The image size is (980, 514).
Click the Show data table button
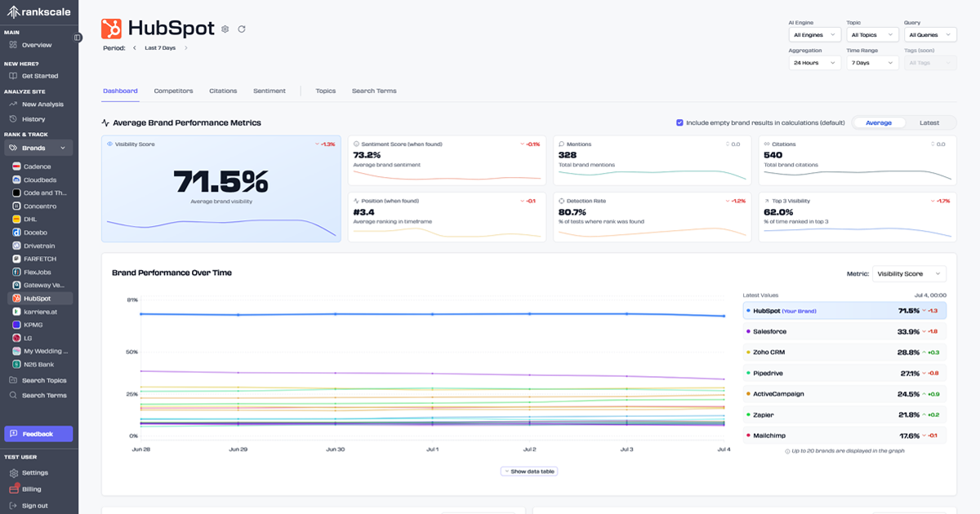click(528, 471)
